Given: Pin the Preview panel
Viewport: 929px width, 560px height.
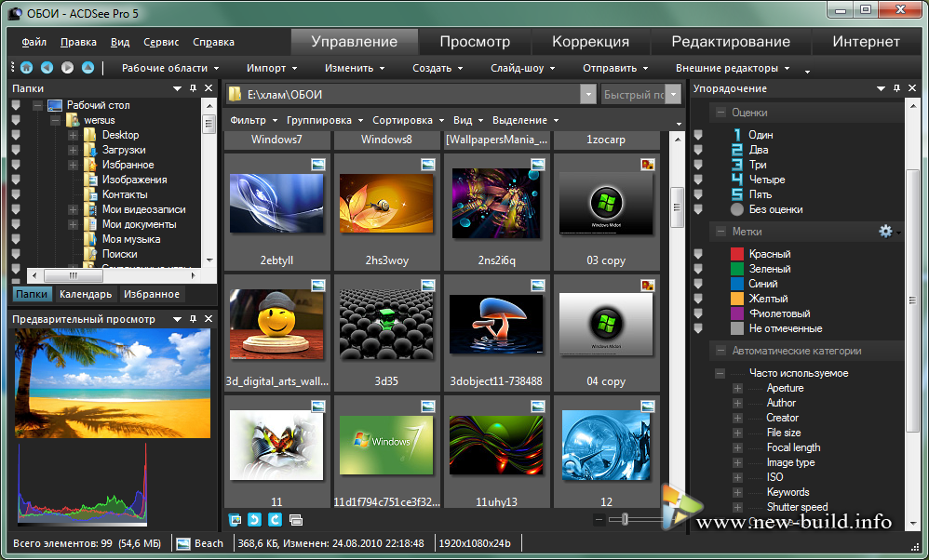Looking at the screenshot, I should [193, 319].
